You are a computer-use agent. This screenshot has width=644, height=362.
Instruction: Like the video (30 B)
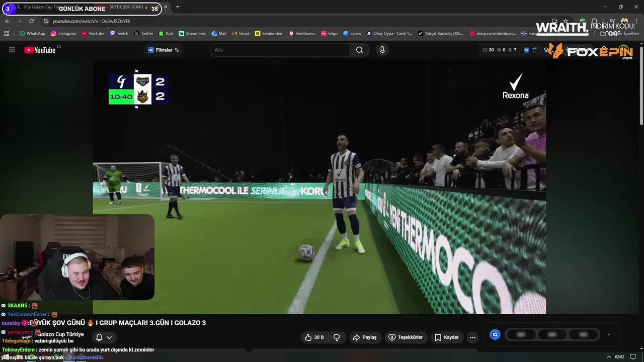click(314, 337)
